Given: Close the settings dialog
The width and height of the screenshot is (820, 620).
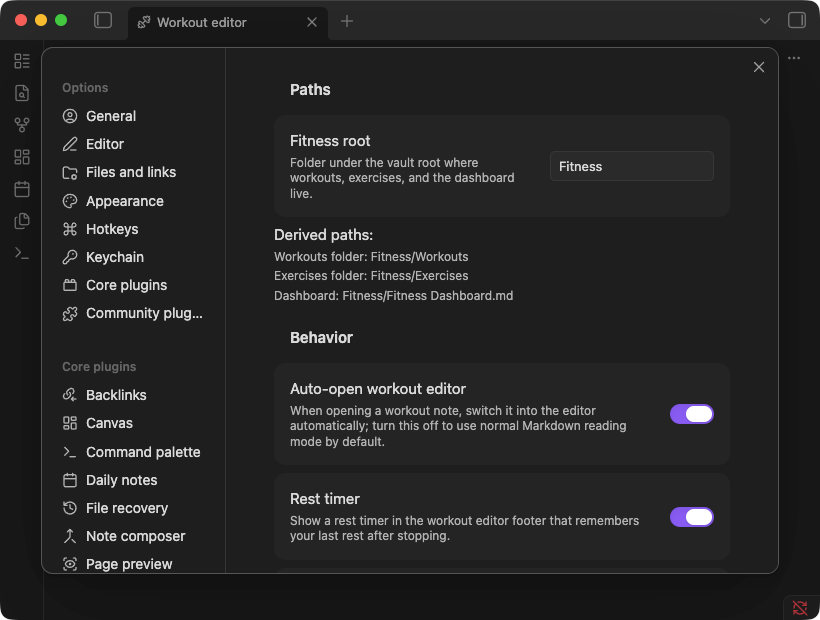Looking at the screenshot, I should pyautogui.click(x=759, y=67).
